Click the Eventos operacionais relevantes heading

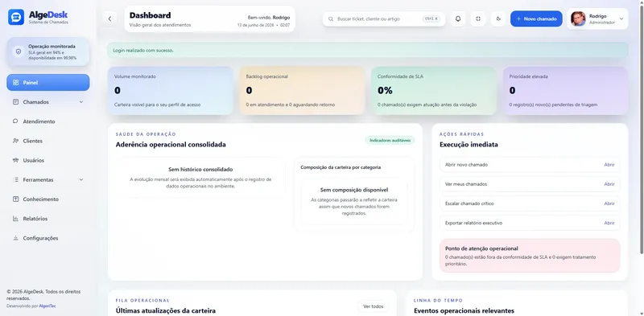click(464, 310)
